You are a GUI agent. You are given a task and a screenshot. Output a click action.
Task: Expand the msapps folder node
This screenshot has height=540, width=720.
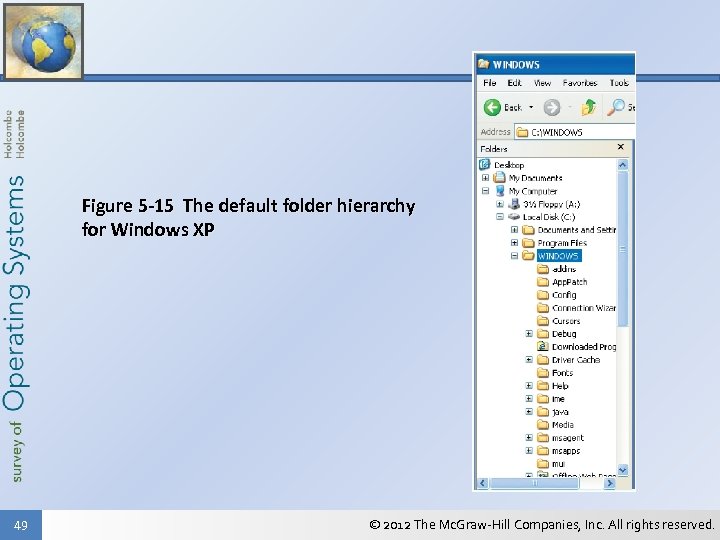click(x=529, y=450)
